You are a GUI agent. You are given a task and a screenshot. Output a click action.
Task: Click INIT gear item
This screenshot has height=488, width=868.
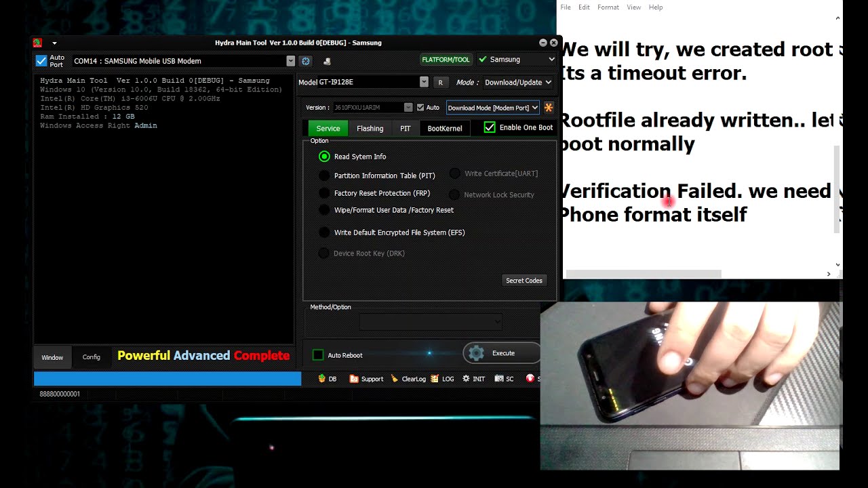pyautogui.click(x=473, y=379)
